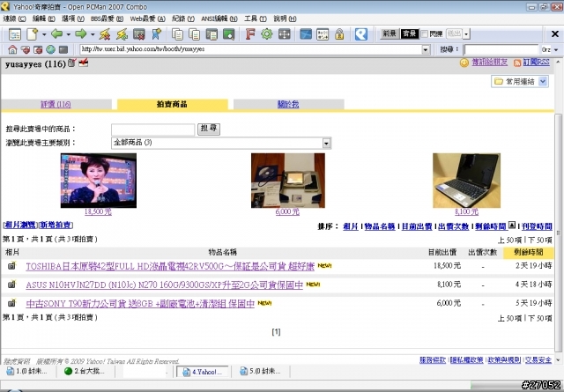The width and height of the screenshot is (564, 392).
Task: Open the 0rz search engine dropdown
Action: (556, 49)
